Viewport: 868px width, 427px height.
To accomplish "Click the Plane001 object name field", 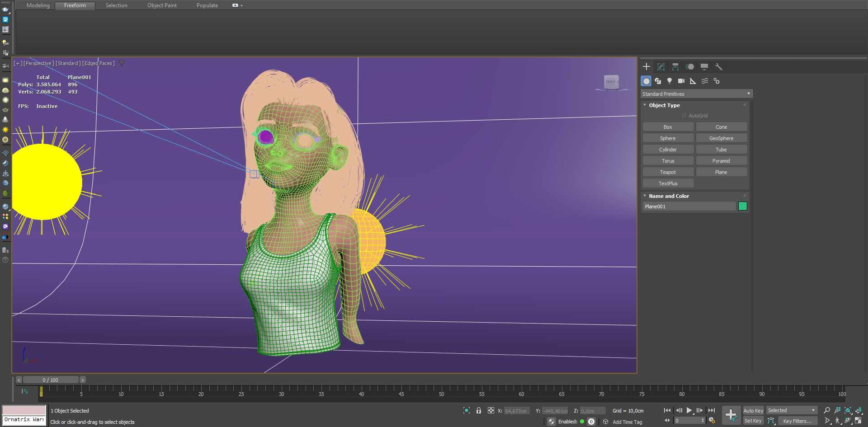I will pos(689,206).
